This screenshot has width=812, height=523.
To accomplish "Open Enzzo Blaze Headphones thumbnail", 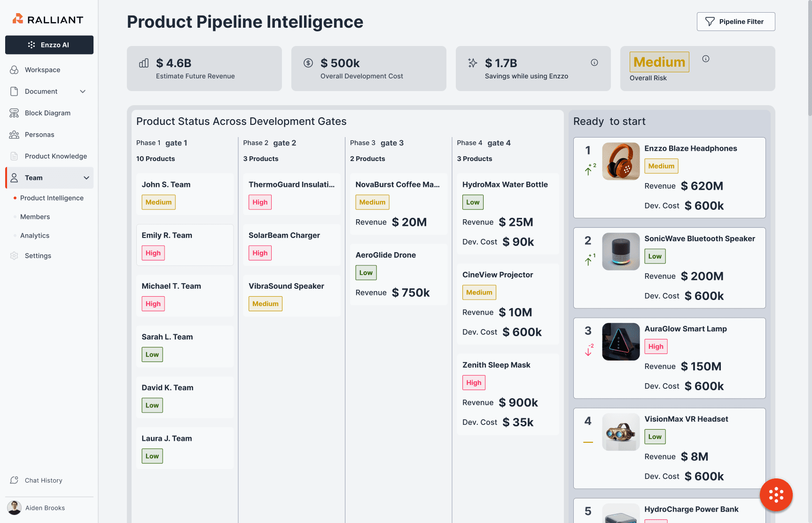I will tap(621, 162).
